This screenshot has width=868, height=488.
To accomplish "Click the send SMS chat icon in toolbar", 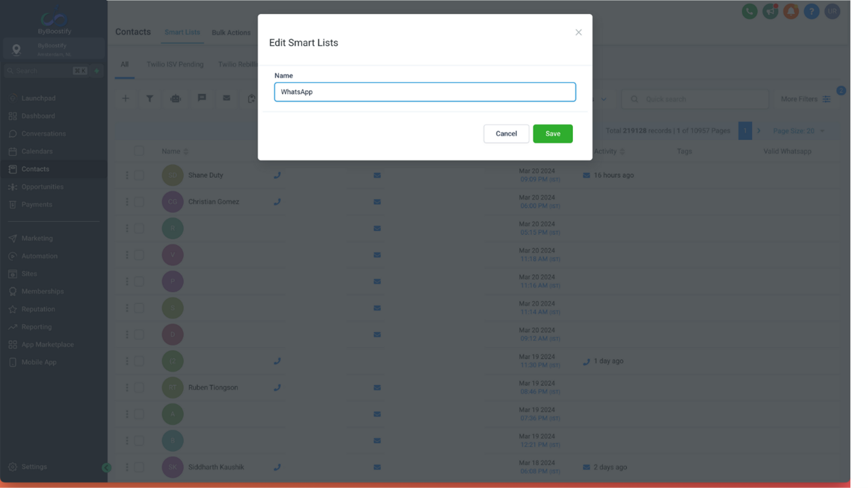I will [202, 98].
